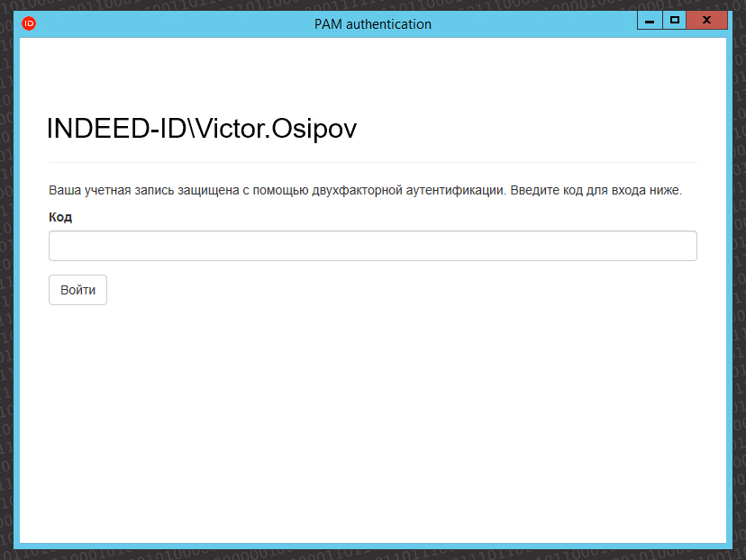Click the bold Код field label
Image resolution: width=746 pixels, height=560 pixels.
click(60, 217)
